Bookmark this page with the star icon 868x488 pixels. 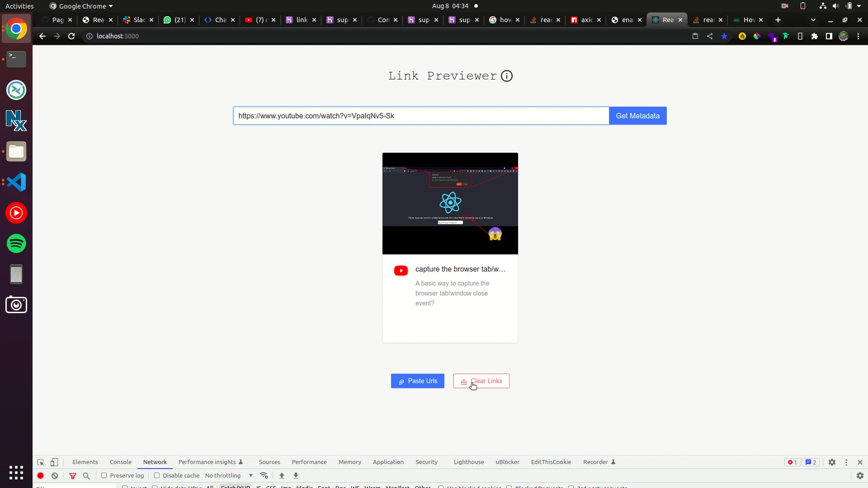click(724, 36)
